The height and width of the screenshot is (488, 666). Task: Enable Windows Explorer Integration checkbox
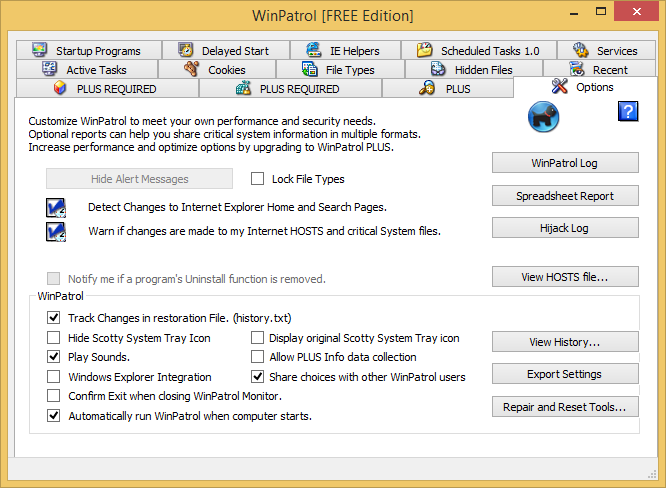(54, 377)
